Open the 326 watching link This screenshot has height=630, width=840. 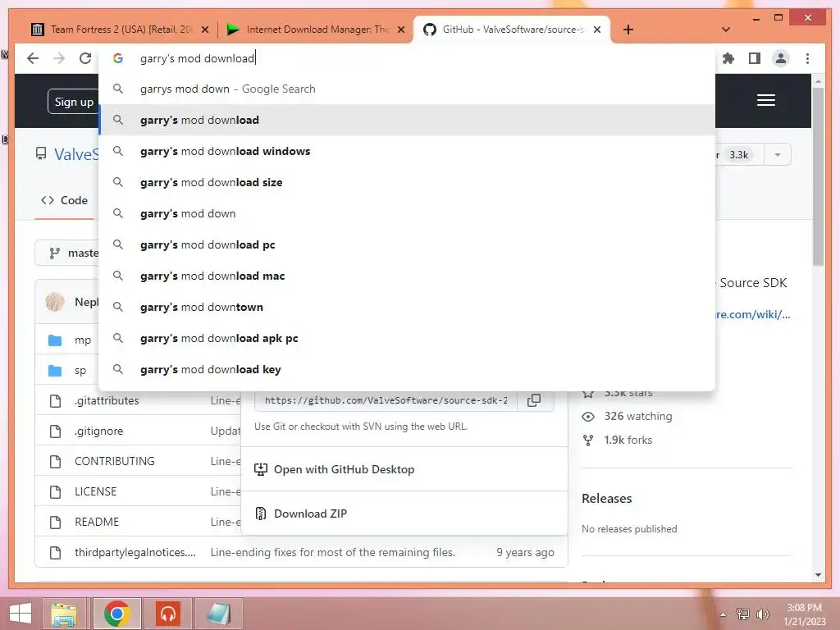pos(638,416)
